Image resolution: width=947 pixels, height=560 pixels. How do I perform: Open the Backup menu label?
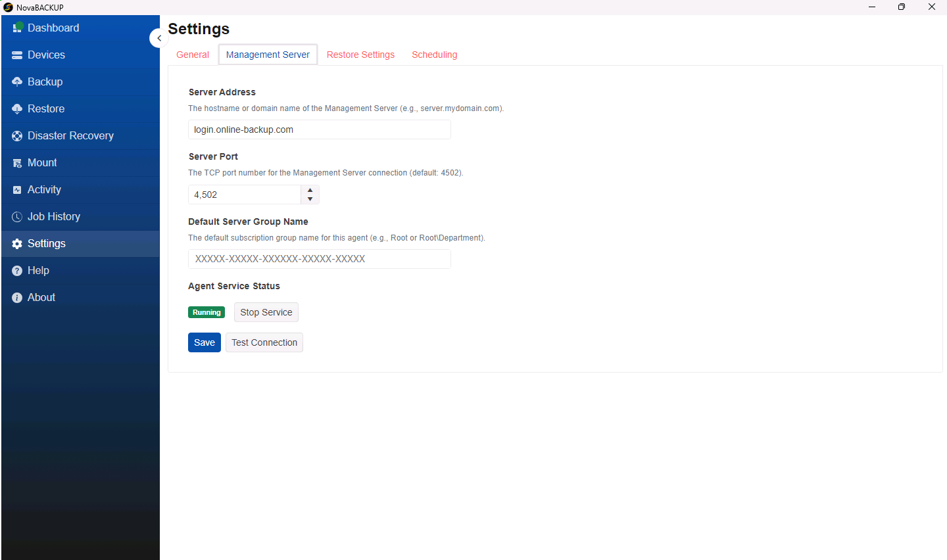(x=45, y=82)
